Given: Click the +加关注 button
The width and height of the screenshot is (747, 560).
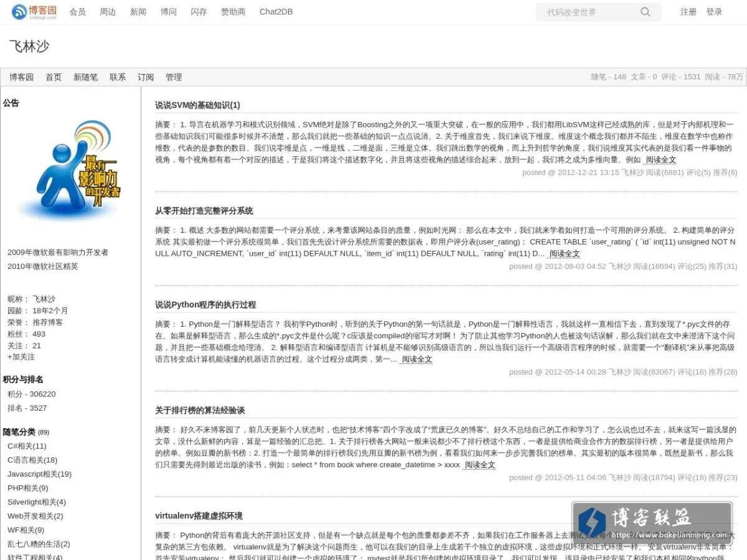Looking at the screenshot, I should [x=21, y=357].
